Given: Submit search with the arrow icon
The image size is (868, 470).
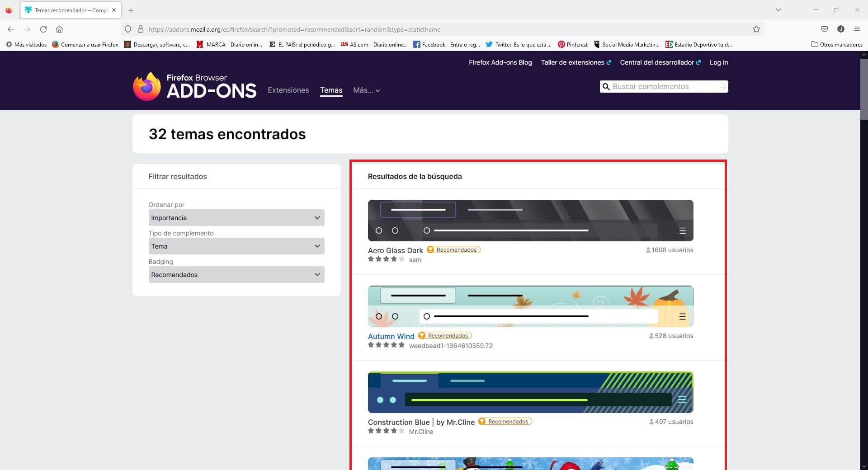Looking at the screenshot, I should [722, 87].
